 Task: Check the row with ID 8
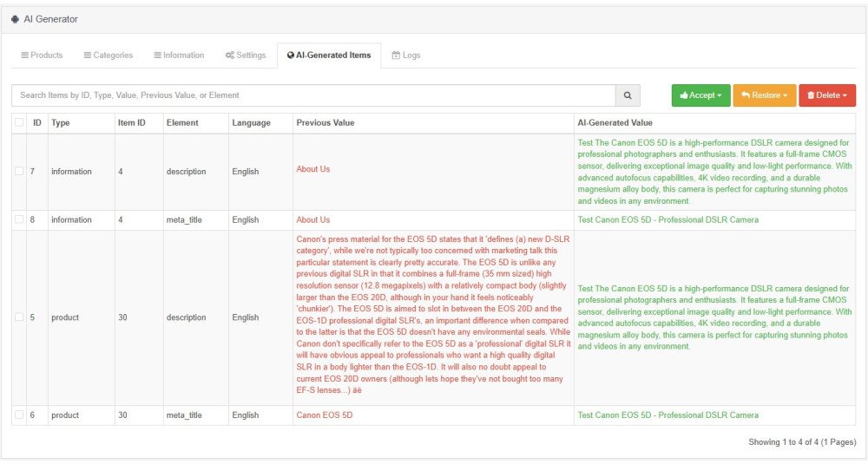tap(19, 219)
